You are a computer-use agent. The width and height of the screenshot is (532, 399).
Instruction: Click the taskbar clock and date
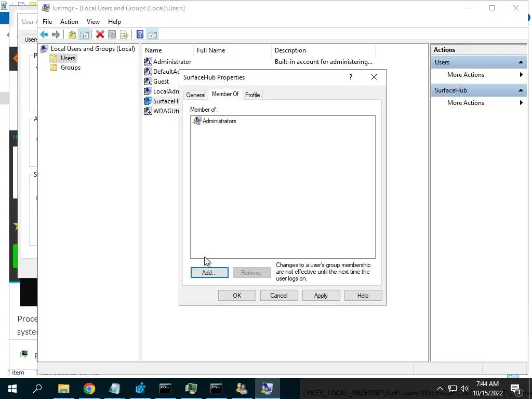pyautogui.click(x=488, y=389)
